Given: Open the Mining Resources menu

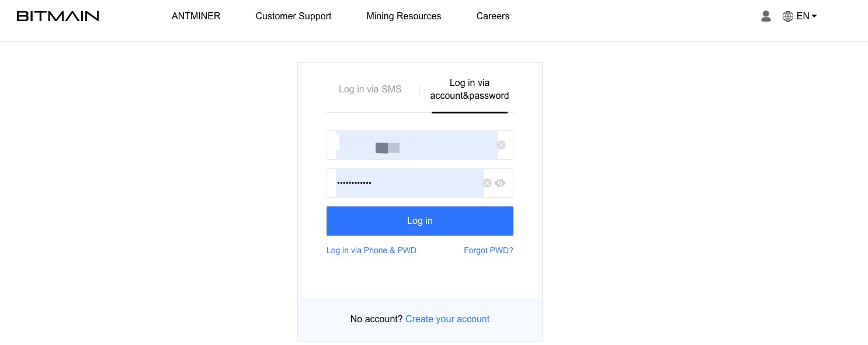Looking at the screenshot, I should (x=404, y=16).
